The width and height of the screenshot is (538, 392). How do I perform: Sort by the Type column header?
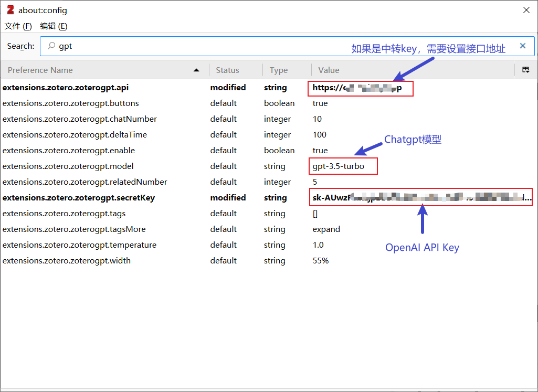pyautogui.click(x=287, y=70)
